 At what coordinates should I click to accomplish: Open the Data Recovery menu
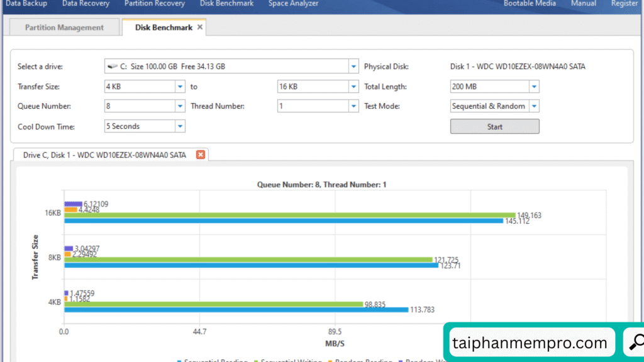[x=86, y=4]
